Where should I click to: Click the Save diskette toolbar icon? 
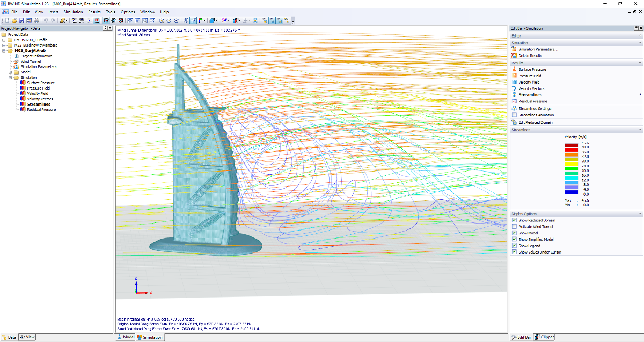21,20
